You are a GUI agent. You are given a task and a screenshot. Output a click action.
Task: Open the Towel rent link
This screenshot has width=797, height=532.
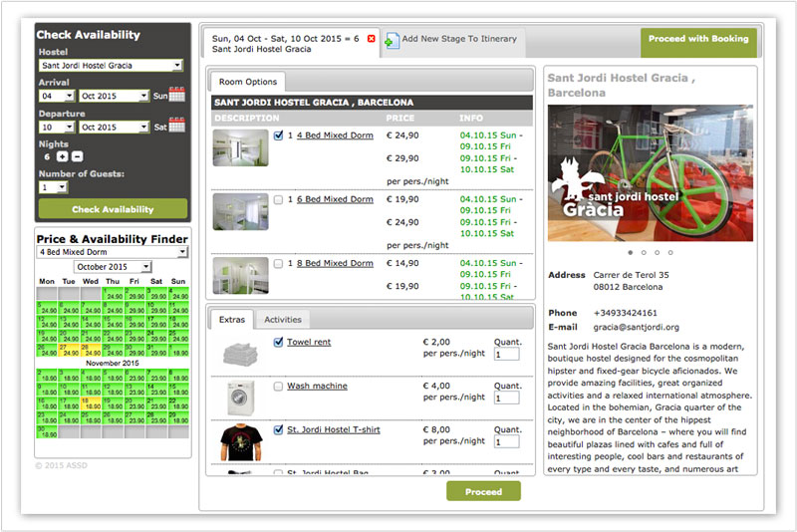click(309, 342)
